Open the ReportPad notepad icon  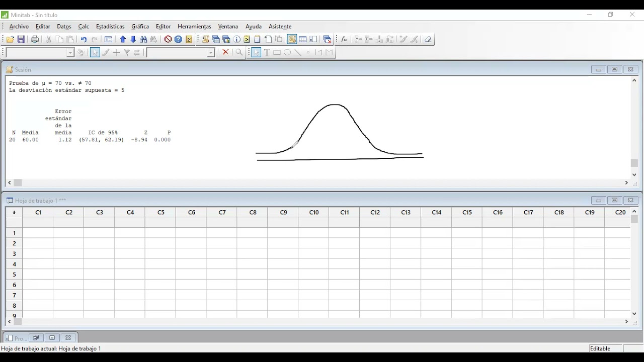258,39
